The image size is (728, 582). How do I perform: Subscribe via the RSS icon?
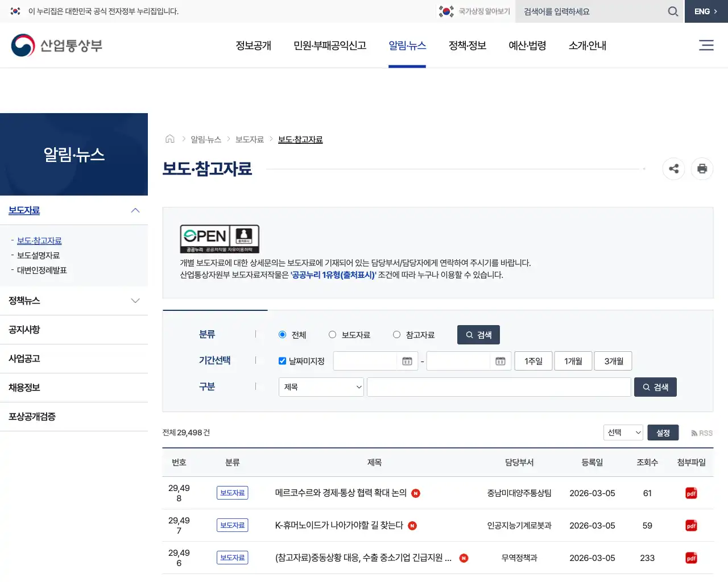[701, 433]
